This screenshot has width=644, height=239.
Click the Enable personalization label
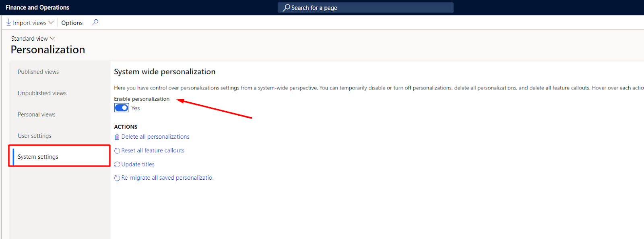[x=142, y=99]
